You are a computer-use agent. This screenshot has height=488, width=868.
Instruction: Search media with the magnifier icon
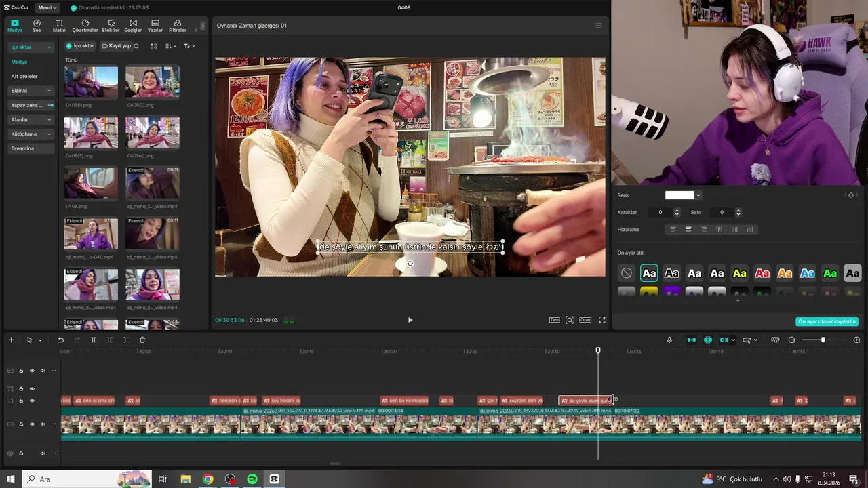(x=136, y=46)
